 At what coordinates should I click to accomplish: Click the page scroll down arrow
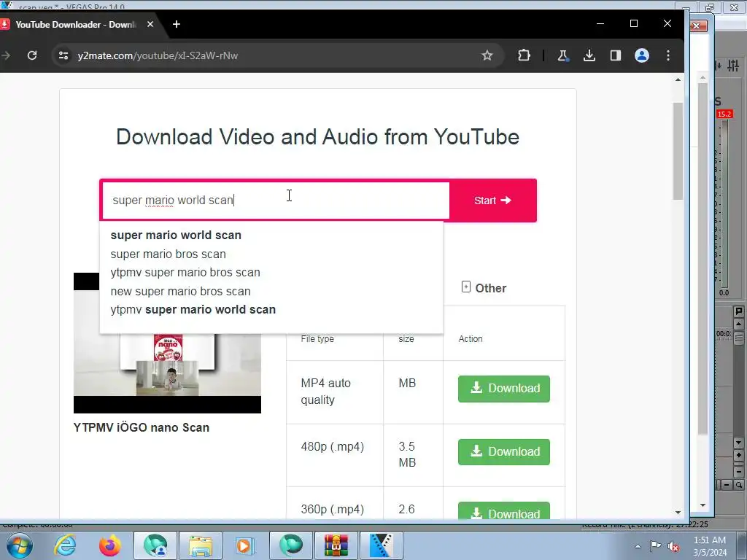click(x=678, y=513)
